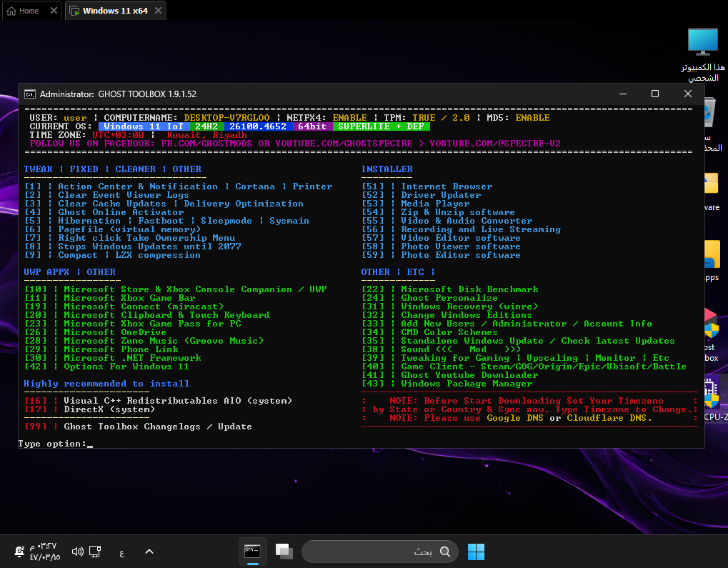This screenshot has height=568, width=728.
Task: Click 'Video & Audio Converter' entry
Action: click(x=447, y=221)
